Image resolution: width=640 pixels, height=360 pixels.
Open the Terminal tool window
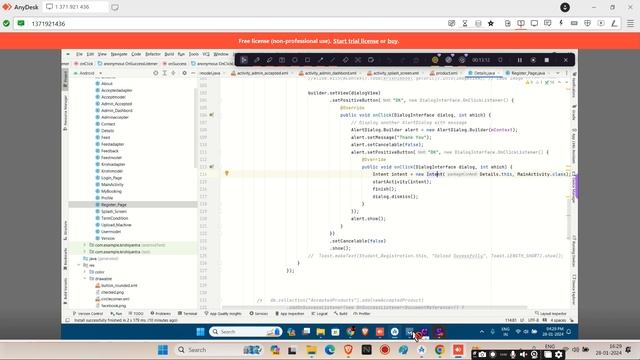click(187, 313)
